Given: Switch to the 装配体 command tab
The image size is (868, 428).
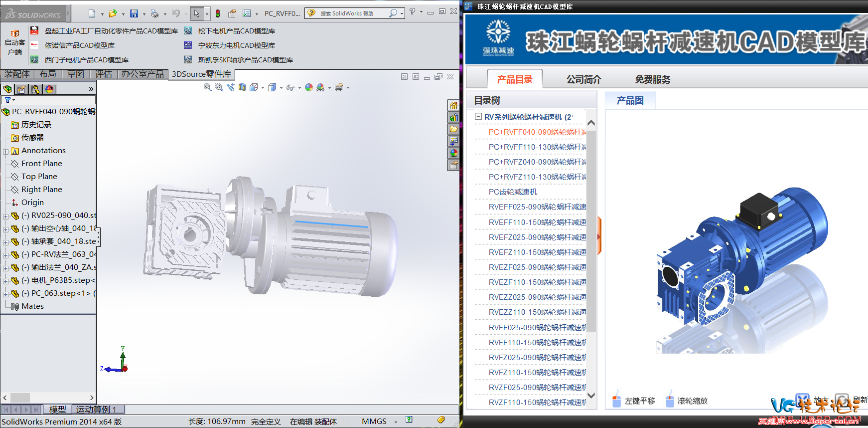Looking at the screenshot, I should tap(17, 74).
